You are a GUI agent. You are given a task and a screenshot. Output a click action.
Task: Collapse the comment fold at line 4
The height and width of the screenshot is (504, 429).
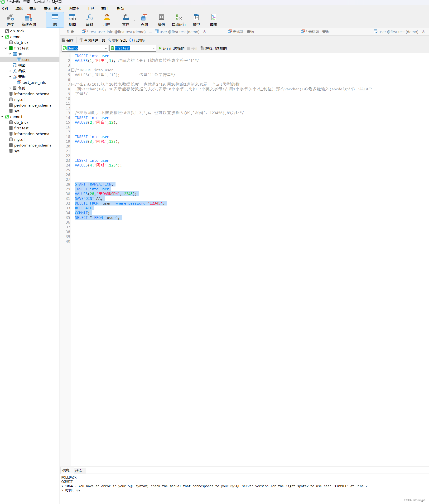(x=73, y=70)
